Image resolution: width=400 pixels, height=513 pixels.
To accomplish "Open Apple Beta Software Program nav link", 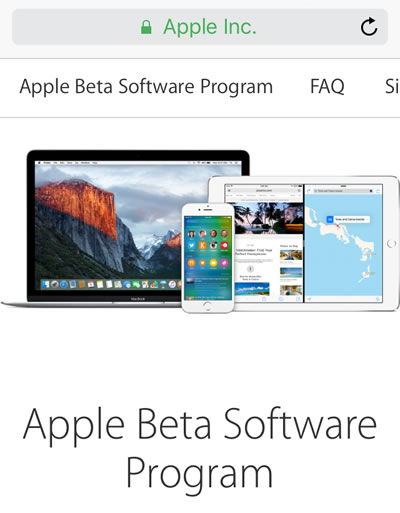I will tap(146, 87).
